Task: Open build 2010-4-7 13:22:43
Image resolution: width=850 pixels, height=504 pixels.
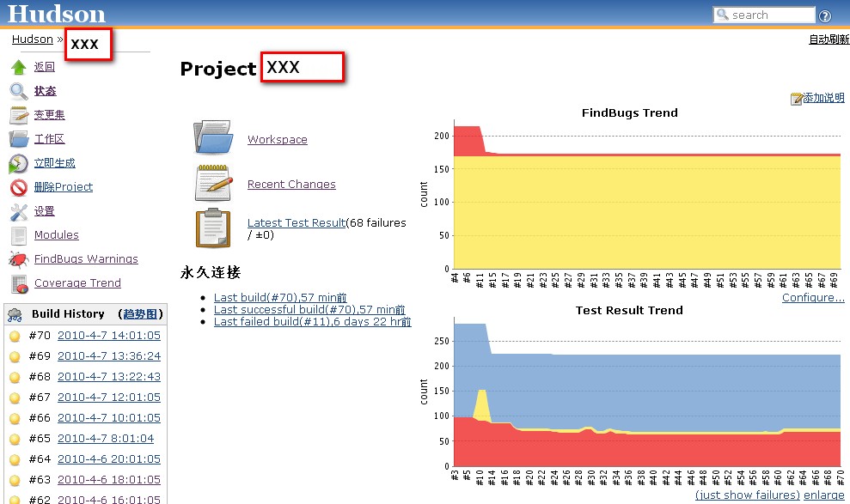Action: click(109, 377)
